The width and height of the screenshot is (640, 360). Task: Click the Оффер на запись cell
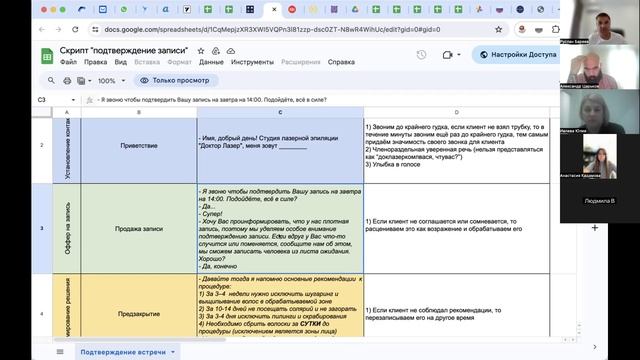67,229
